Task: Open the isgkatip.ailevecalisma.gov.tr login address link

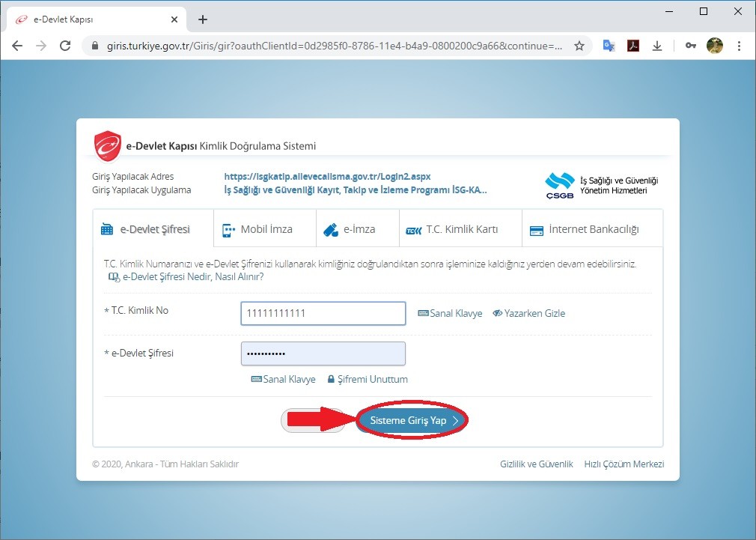Action: point(327,177)
